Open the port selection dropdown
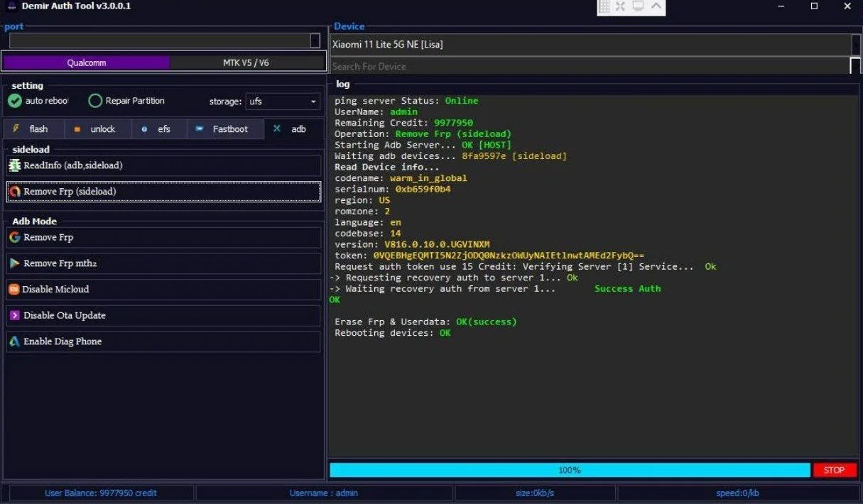The image size is (863, 504). point(315,41)
